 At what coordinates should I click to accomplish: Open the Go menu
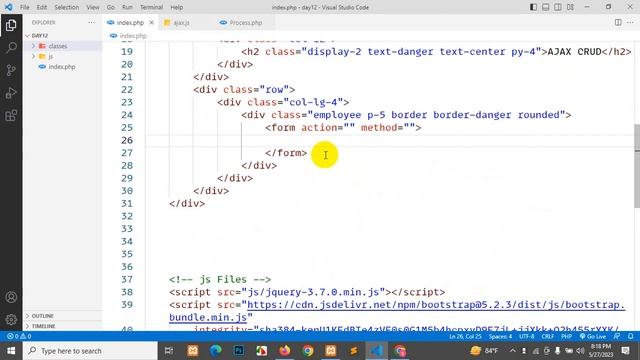coord(111,7)
